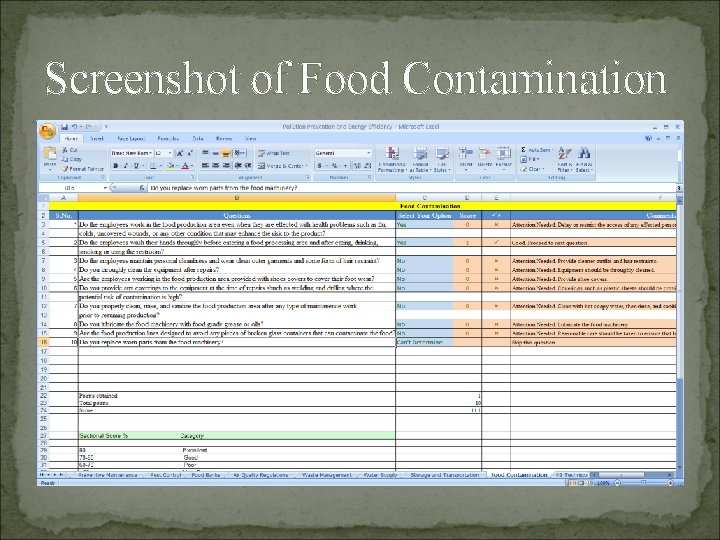The height and width of the screenshot is (540, 720).
Task: Click the Delete cells icon
Action: click(484, 153)
